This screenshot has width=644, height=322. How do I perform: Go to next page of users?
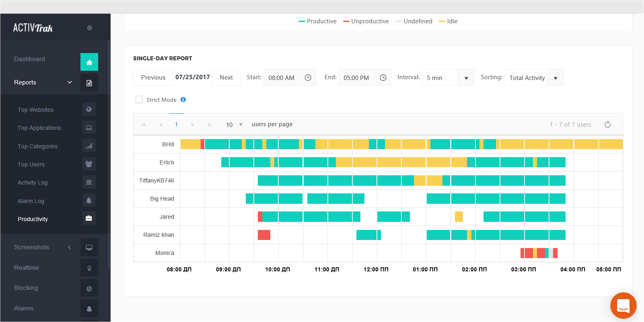pos(193,125)
